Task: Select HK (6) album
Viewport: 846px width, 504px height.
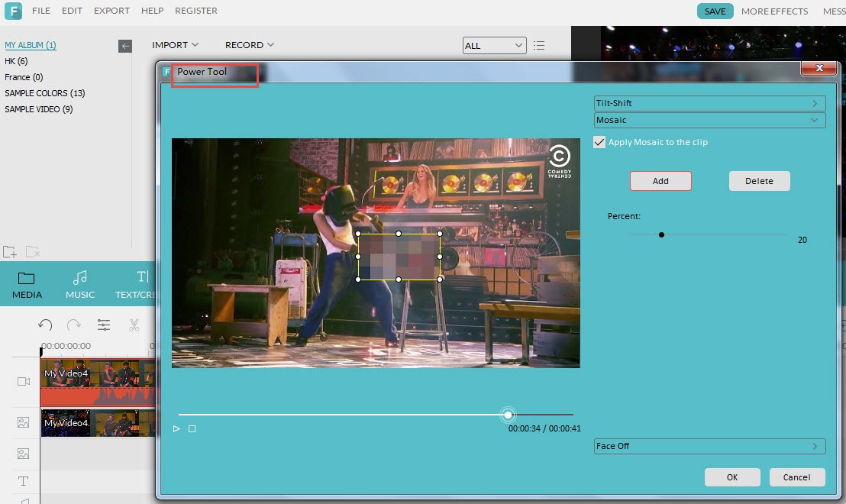Action: click(16, 61)
